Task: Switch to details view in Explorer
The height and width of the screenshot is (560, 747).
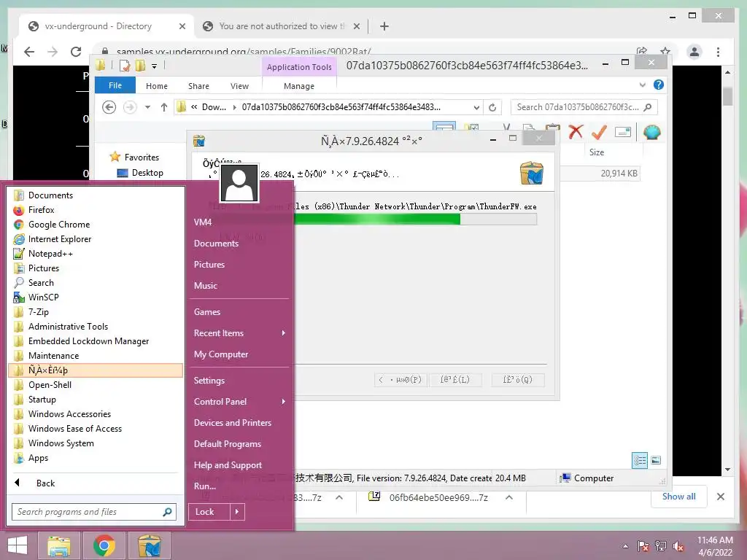Action: pos(640,460)
